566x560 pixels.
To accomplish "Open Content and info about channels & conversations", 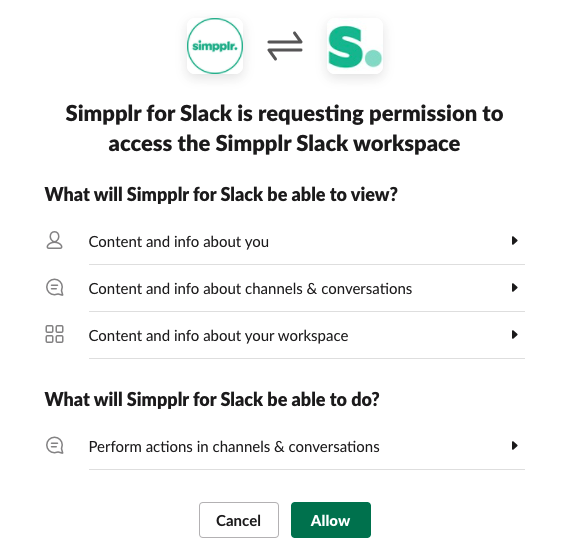I will point(307,288).
